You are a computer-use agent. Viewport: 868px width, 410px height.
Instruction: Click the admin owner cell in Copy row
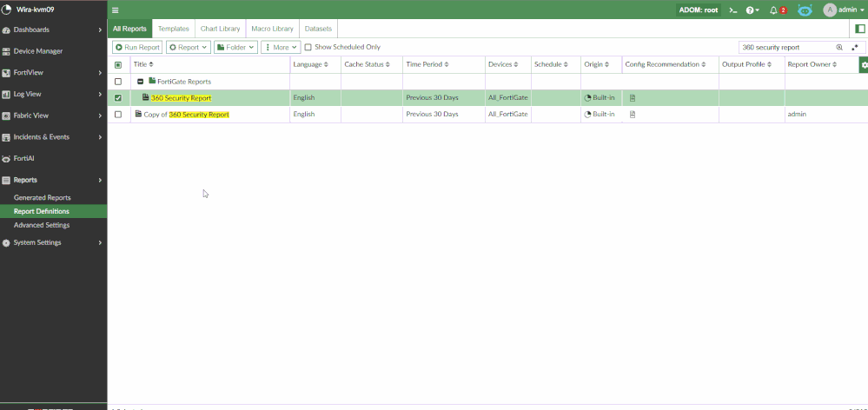coord(797,115)
